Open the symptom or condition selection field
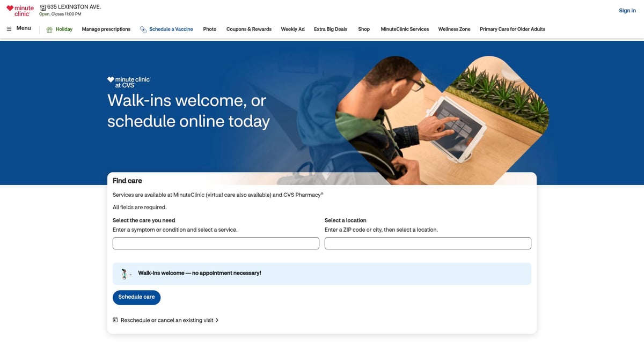 [x=216, y=243]
